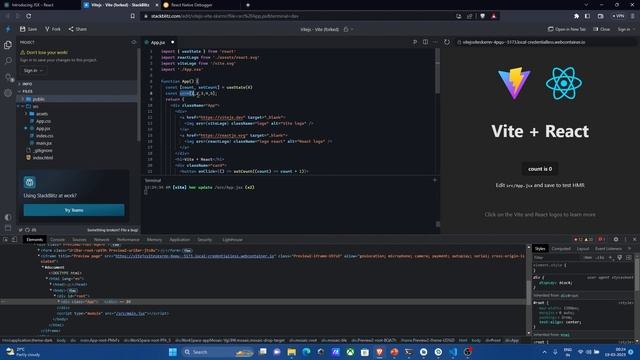Open the browser extensions puzzle icon
Image resolution: width=640 pixels, height=360 pixels.
point(576,16)
